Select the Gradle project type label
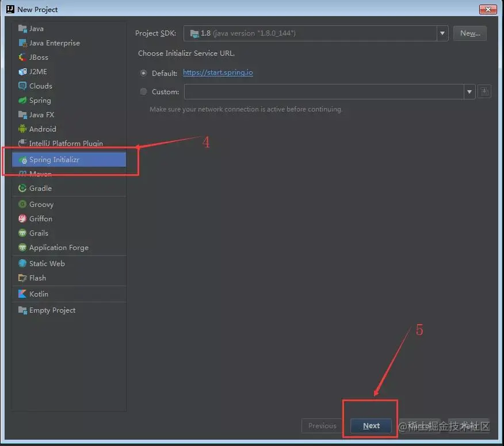Image resolution: width=504 pixels, height=446 pixels. (40, 188)
